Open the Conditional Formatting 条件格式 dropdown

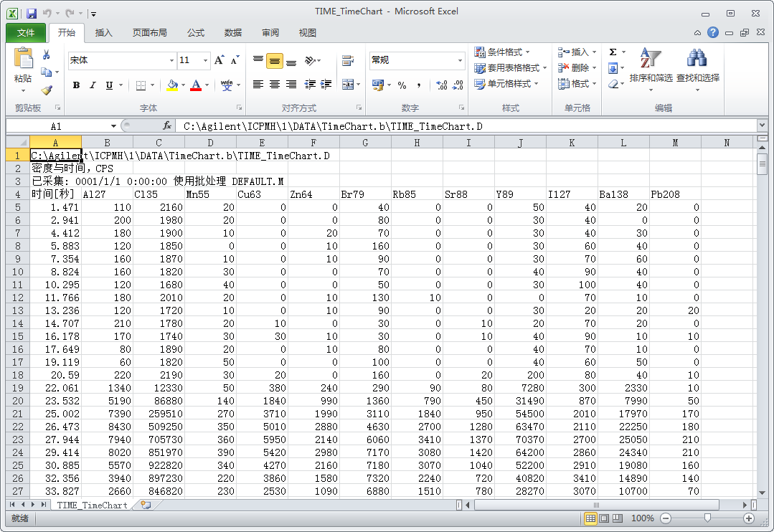(x=502, y=52)
